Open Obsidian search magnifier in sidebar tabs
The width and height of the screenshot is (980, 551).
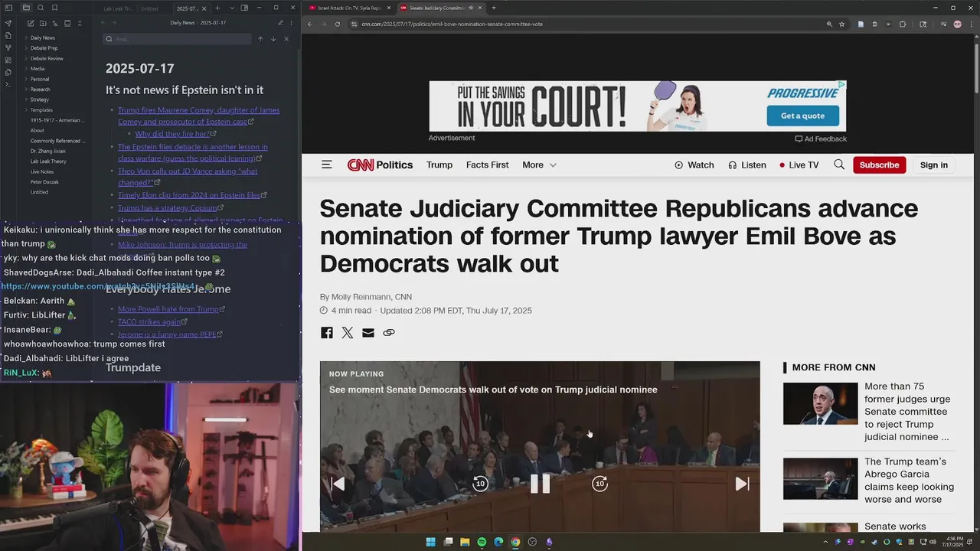(x=41, y=8)
